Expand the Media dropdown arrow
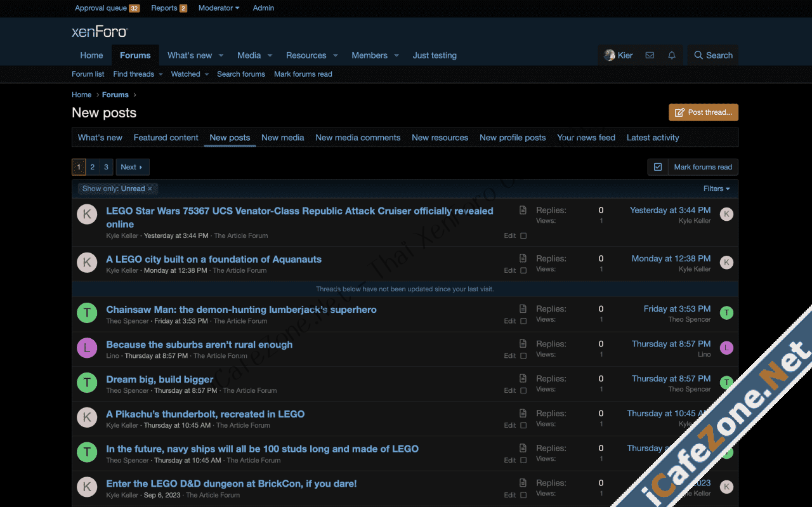Screen dimensions: 812x507 pyautogui.click(x=270, y=56)
